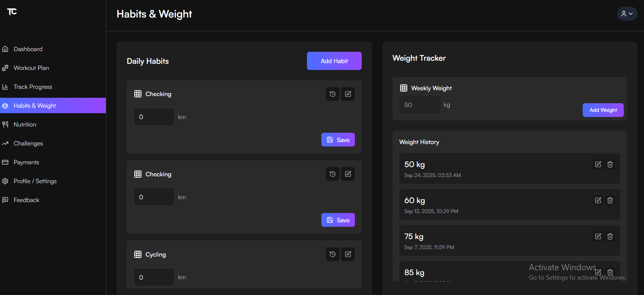Viewport: 644px width, 295px height.
Task: Navigate to Nutrition in the sidebar
Action: 25,125
